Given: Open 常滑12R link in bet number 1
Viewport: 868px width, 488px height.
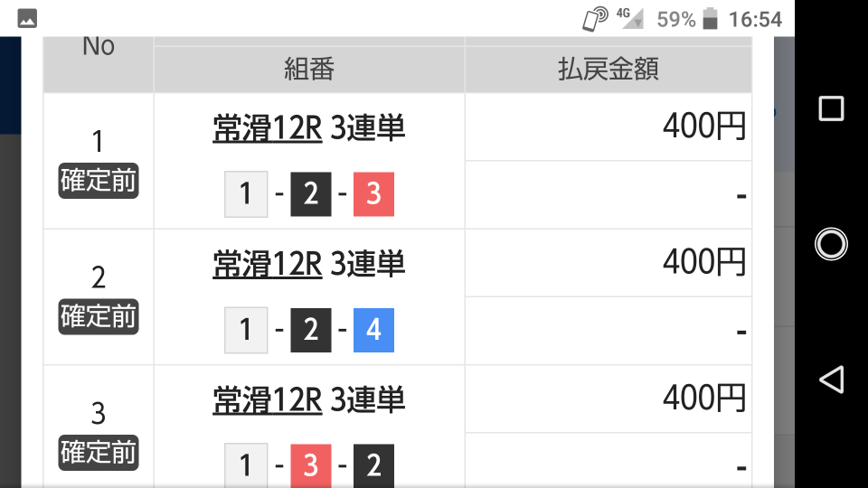Looking at the screenshot, I should click(x=268, y=128).
